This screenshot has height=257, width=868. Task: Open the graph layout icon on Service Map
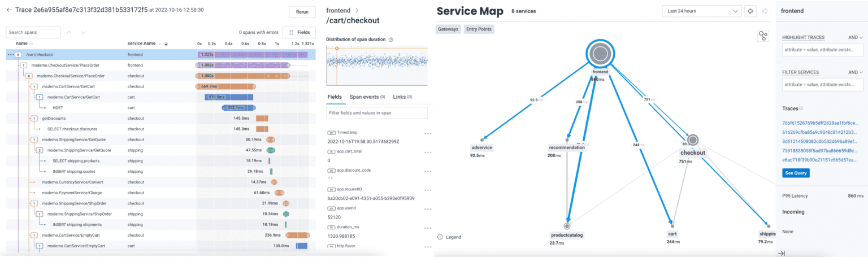click(763, 36)
